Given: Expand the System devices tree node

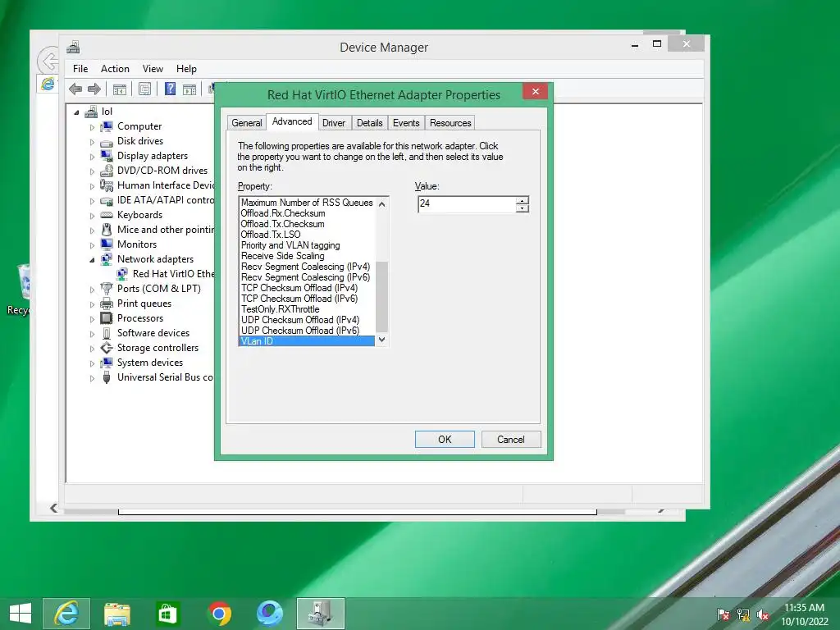Looking at the screenshot, I should pos(92,363).
